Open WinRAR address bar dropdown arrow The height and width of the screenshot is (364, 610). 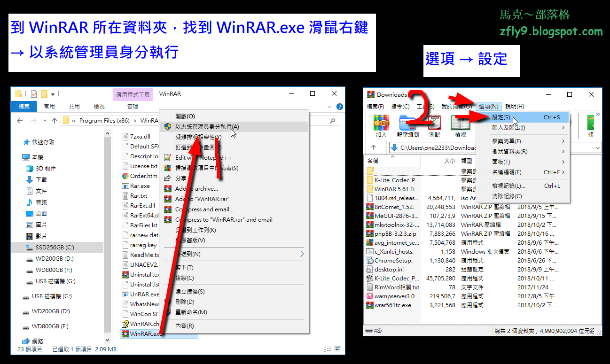pyautogui.click(x=597, y=147)
